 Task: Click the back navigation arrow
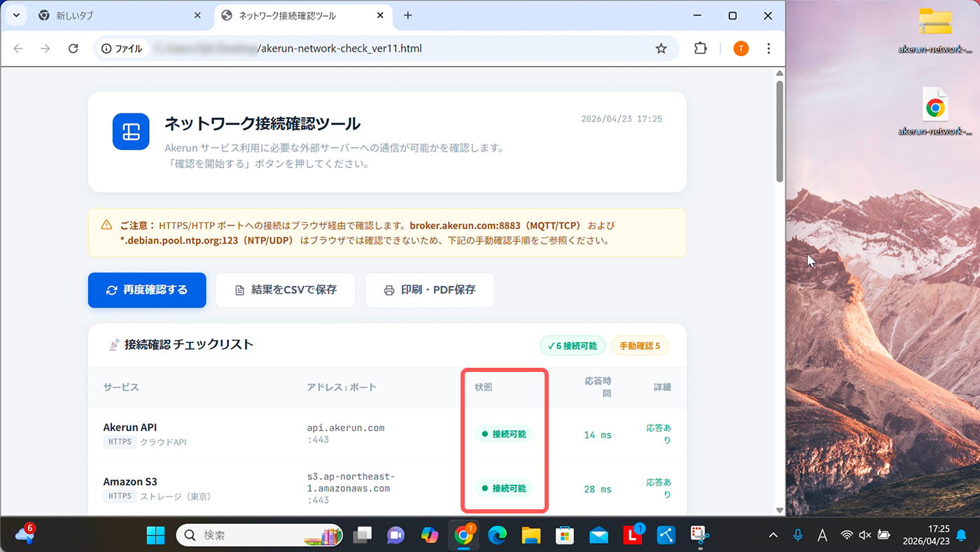click(x=18, y=48)
